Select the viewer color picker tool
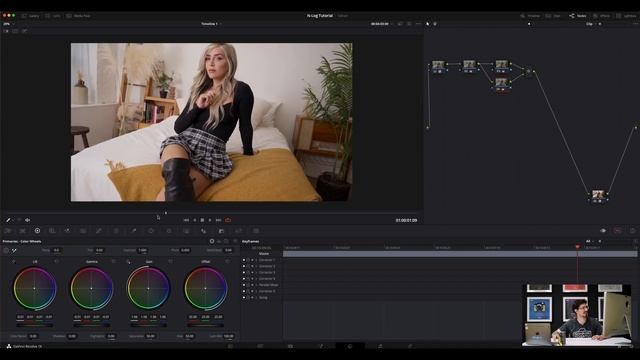640x360 pixels. [x=8, y=220]
